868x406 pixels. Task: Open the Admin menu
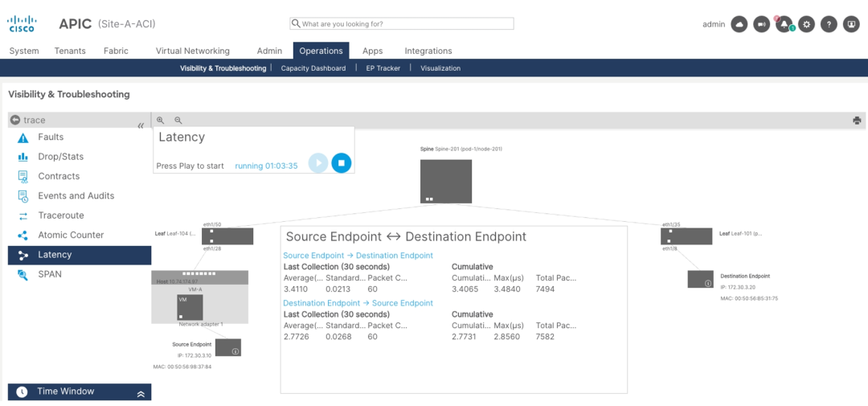click(x=269, y=51)
